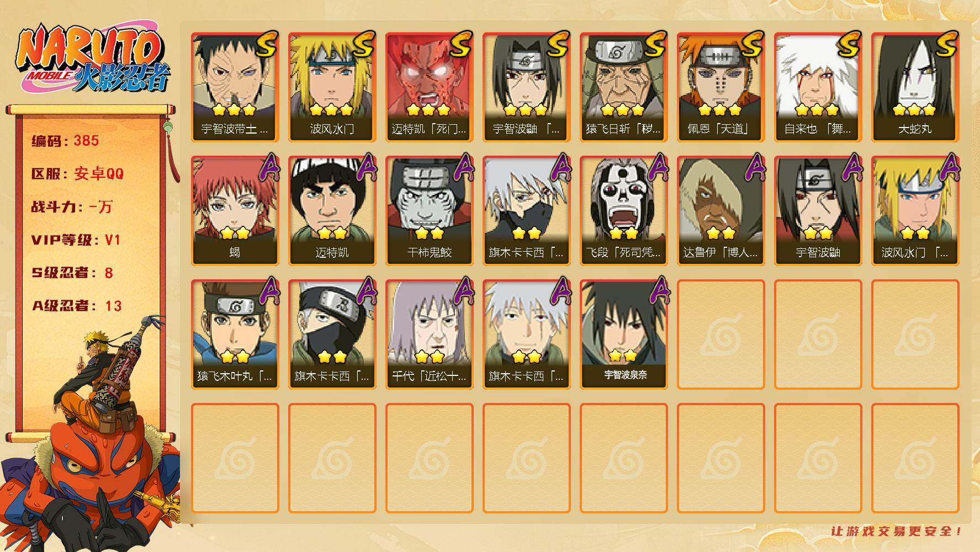Image resolution: width=980 pixels, height=552 pixels.
Task: Open the 宇智波泉奈 ninja card
Action: pyautogui.click(x=623, y=335)
